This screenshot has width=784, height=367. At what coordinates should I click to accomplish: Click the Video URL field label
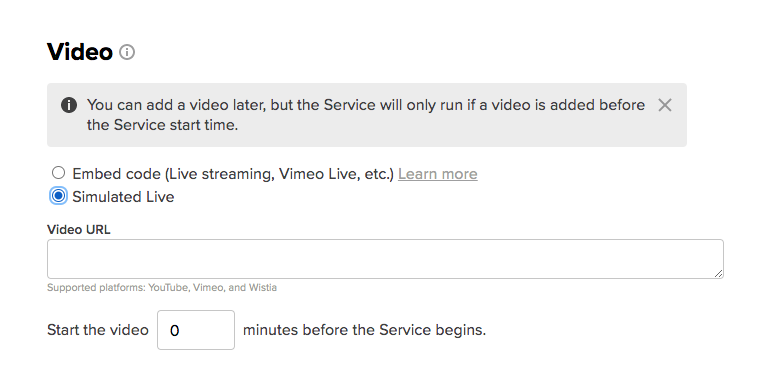78,230
